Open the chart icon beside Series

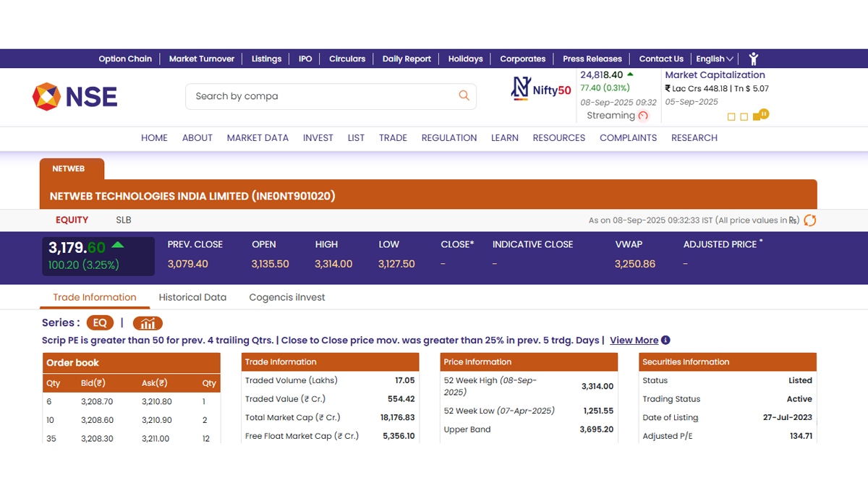[x=148, y=323]
